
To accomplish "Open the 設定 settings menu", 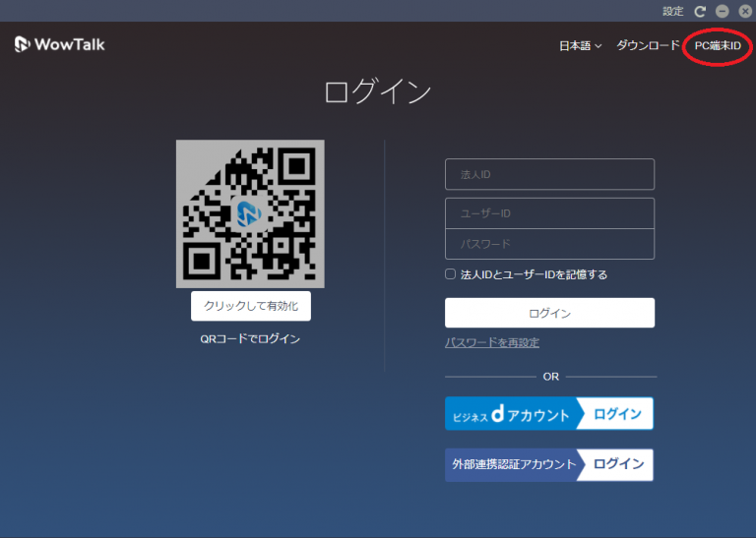I will [672, 11].
